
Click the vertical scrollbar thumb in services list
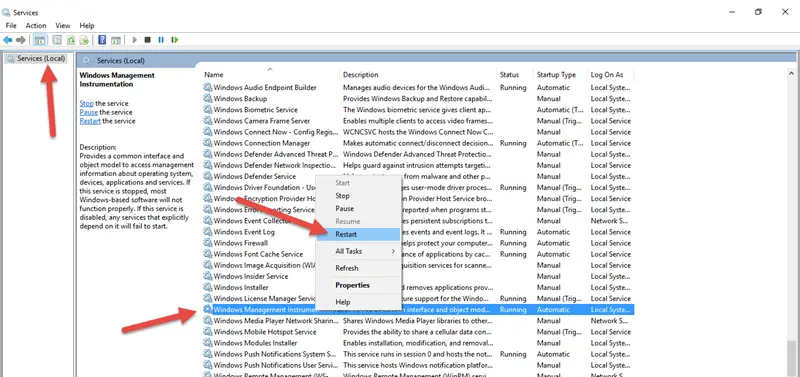coord(791,358)
